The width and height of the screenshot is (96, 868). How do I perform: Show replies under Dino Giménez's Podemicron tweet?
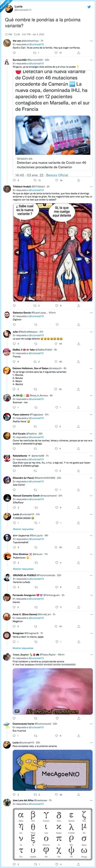(x=23, y=569)
